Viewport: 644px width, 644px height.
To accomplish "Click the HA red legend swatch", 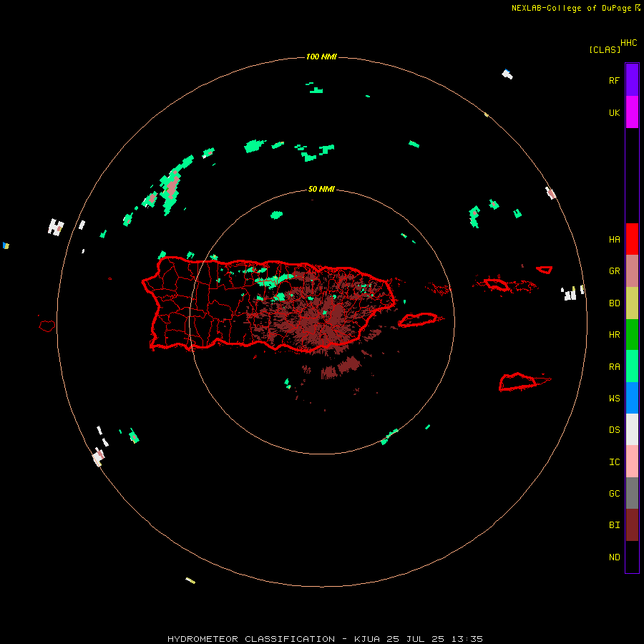I will tap(632, 239).
